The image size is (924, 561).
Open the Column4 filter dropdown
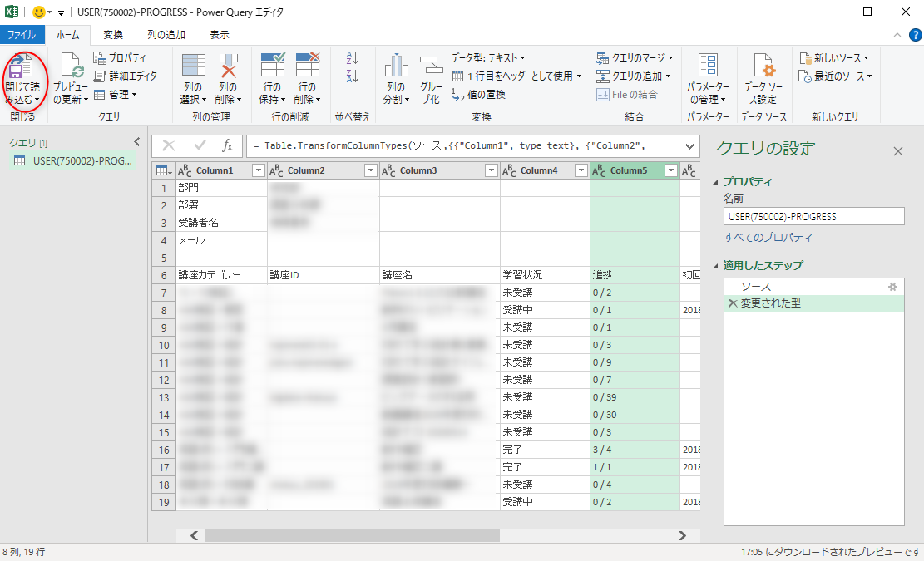(581, 170)
